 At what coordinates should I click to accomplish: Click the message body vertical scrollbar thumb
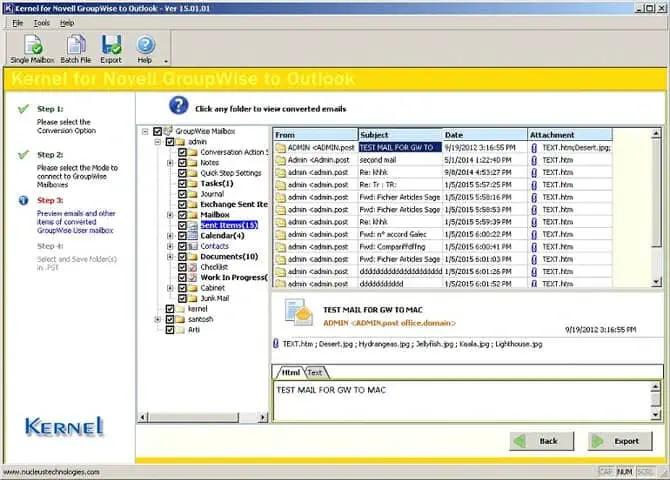click(655, 399)
